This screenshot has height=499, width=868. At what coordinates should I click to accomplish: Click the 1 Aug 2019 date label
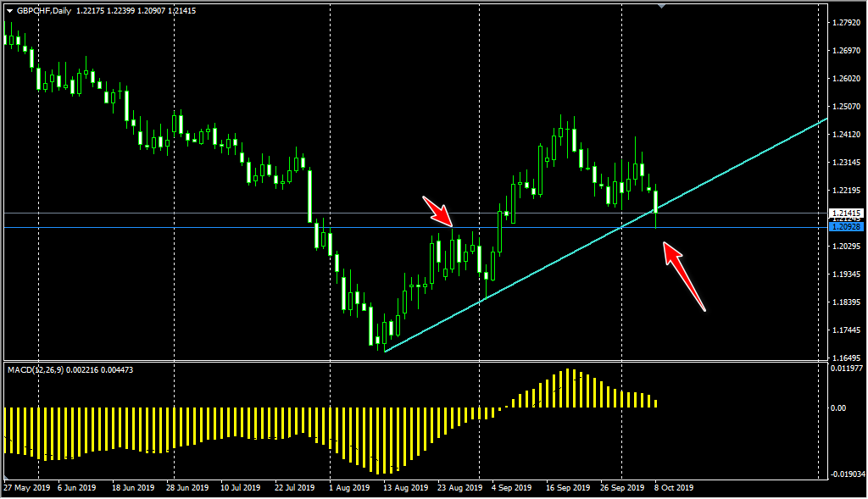(x=349, y=488)
